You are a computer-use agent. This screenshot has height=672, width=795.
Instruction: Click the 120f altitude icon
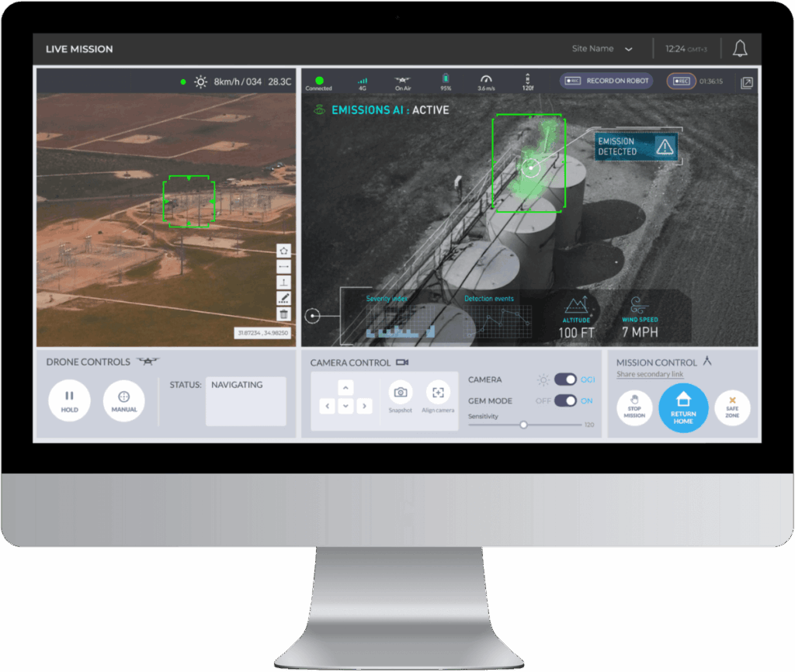click(528, 78)
